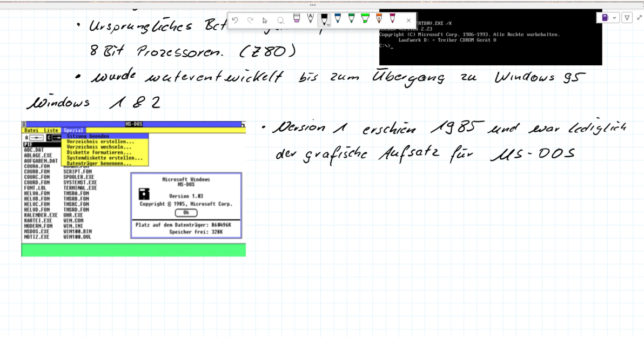Select the embedded Windows 1.03 screenshot image
The height and width of the screenshot is (337, 644).
pos(133,189)
